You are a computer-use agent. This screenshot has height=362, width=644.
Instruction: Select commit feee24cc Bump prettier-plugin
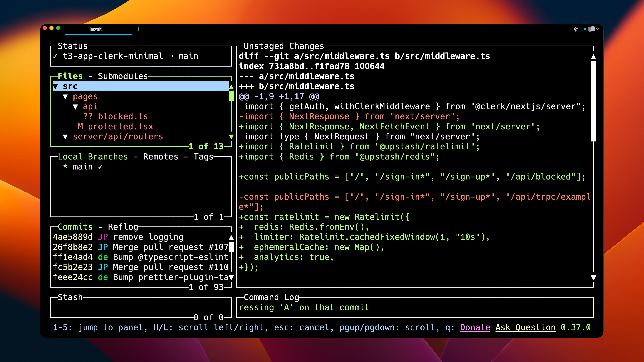coord(140,277)
